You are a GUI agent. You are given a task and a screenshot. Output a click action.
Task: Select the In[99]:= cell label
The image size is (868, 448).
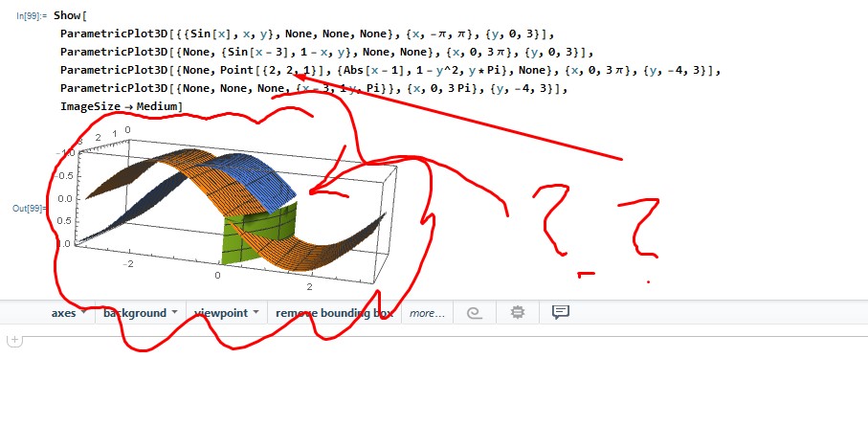click(x=32, y=16)
